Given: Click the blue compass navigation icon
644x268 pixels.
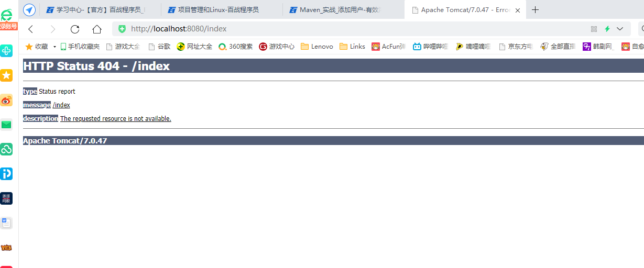Looking at the screenshot, I should pyautogui.click(x=29, y=10).
